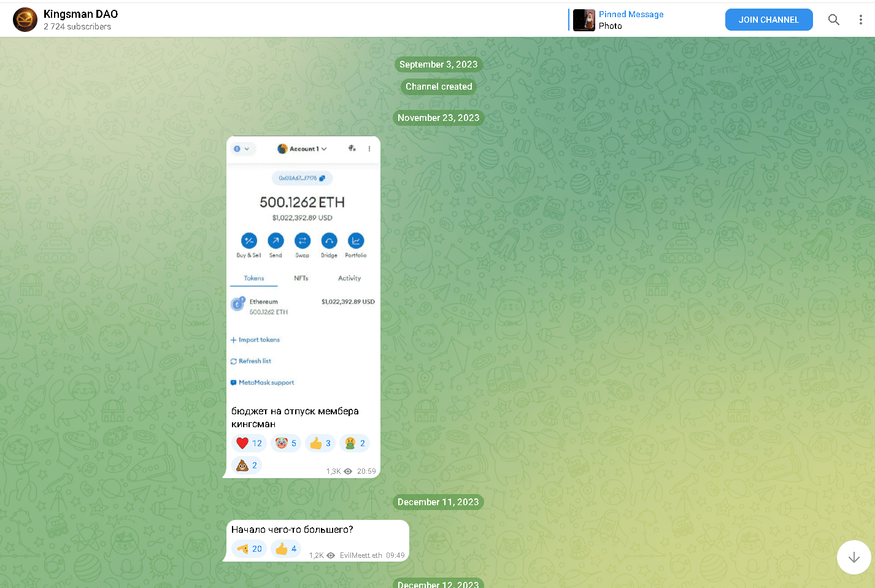Click the 20:59 message timestamp

point(366,471)
